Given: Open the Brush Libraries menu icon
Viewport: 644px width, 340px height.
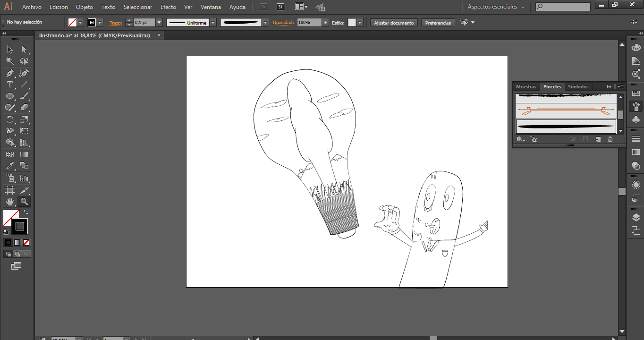Looking at the screenshot, I should [x=520, y=139].
